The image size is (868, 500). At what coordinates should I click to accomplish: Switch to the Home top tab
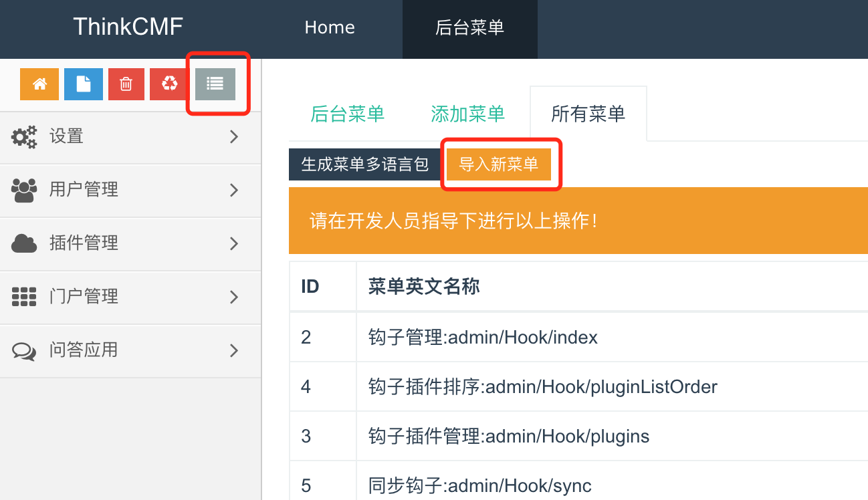(x=330, y=28)
